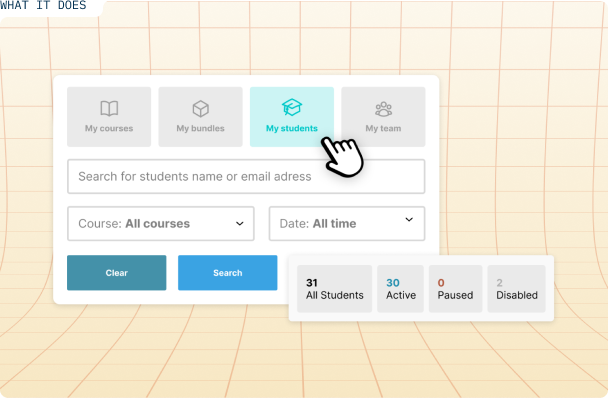Click the cube icon in My bundles
The height and width of the screenshot is (398, 608).
click(200, 109)
